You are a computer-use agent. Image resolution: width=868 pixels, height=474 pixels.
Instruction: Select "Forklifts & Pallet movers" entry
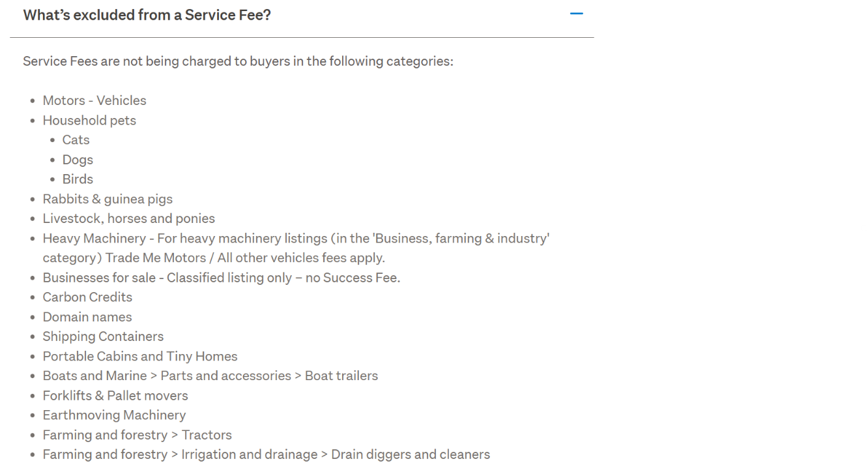115,396
